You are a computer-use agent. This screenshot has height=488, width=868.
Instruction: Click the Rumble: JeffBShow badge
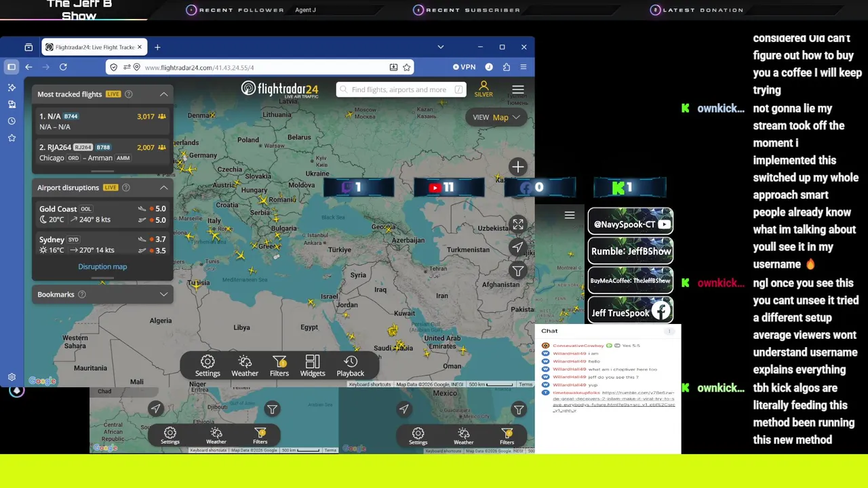[x=631, y=251]
